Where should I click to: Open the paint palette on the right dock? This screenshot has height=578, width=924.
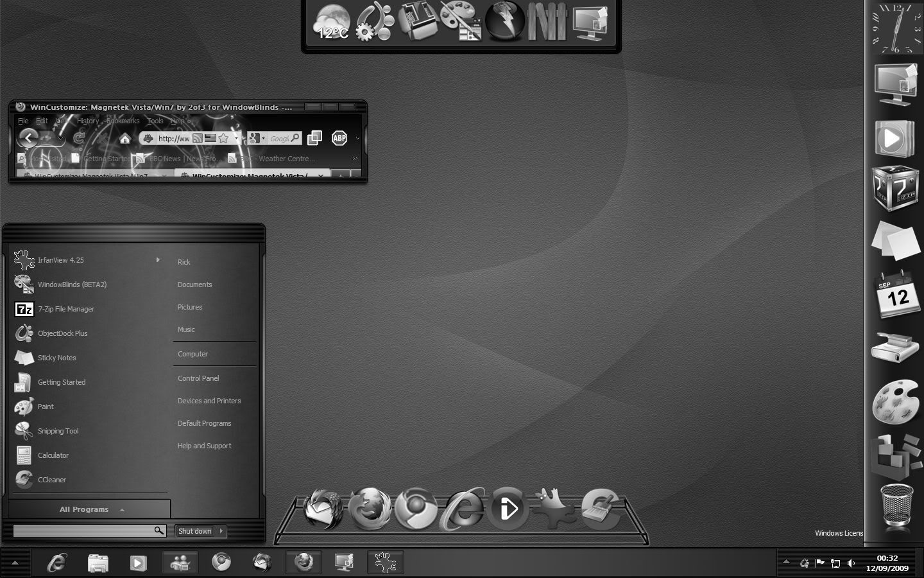(x=896, y=401)
